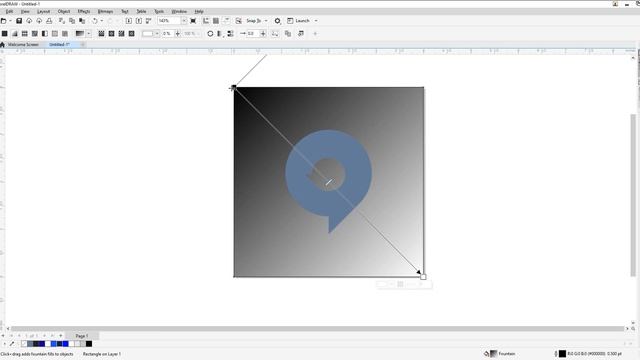Open the View menu
The height and width of the screenshot is (360, 640).
25,11
